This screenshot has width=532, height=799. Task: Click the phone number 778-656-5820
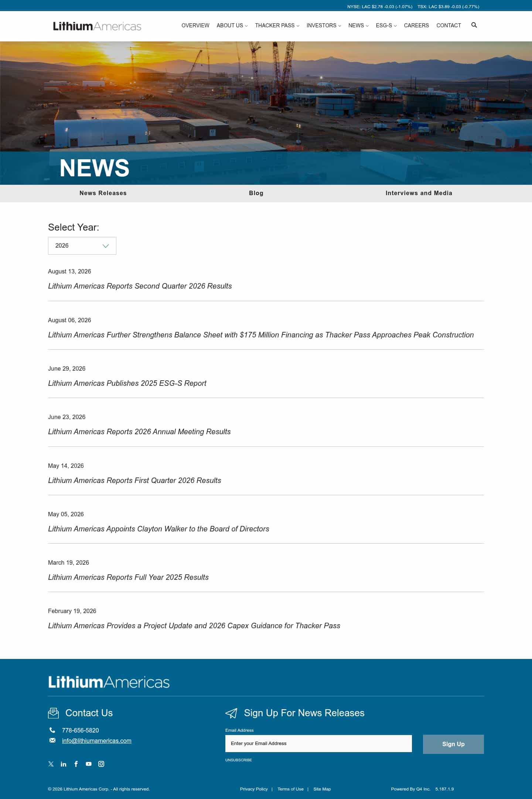coord(81,730)
